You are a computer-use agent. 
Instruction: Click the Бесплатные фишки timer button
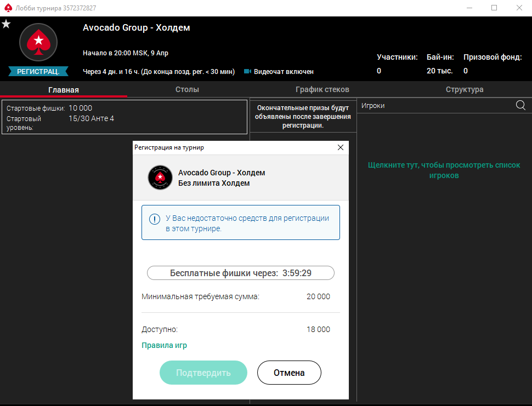tap(241, 273)
